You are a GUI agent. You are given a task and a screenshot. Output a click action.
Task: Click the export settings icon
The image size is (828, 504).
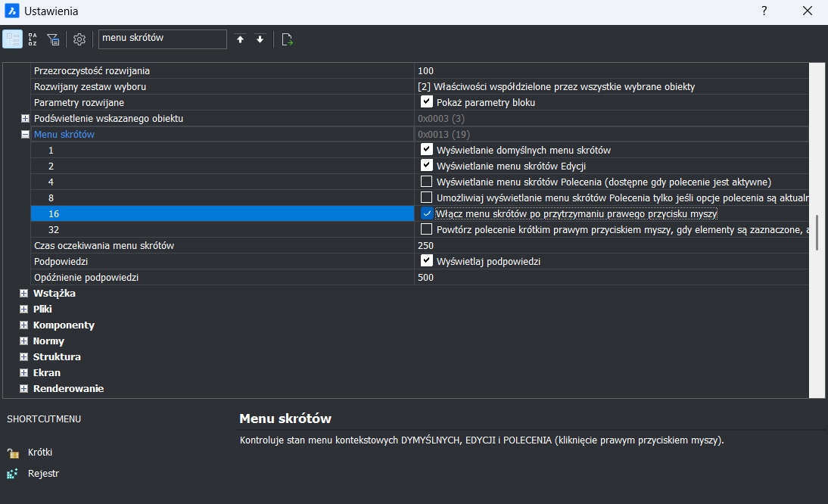pyautogui.click(x=287, y=39)
